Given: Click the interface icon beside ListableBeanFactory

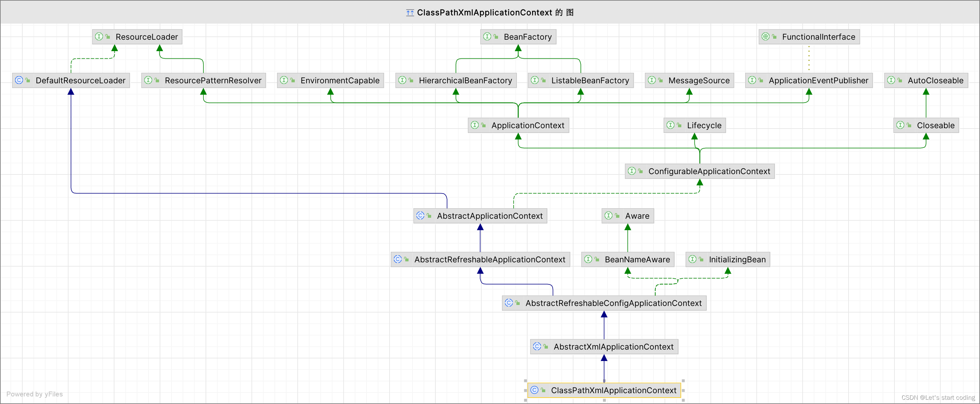Looking at the screenshot, I should coord(534,80).
